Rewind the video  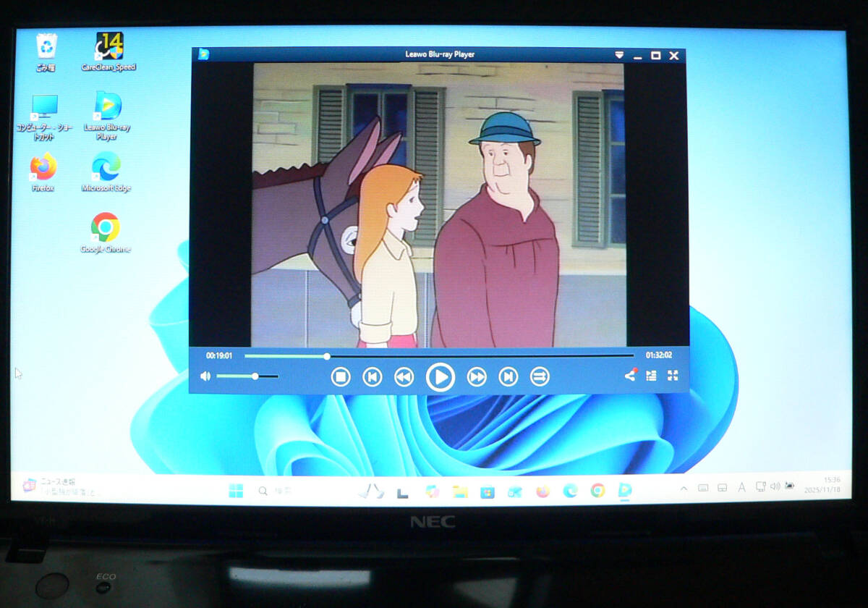(404, 376)
